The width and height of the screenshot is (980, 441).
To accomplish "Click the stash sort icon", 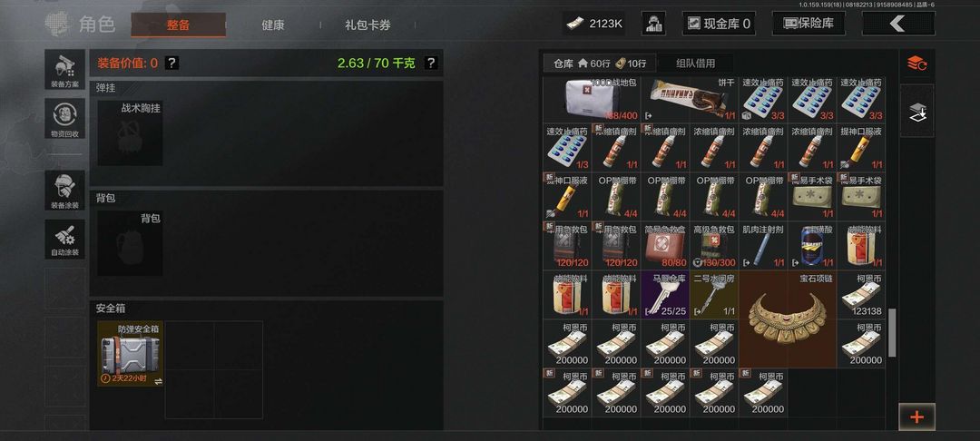I will pos(916,64).
